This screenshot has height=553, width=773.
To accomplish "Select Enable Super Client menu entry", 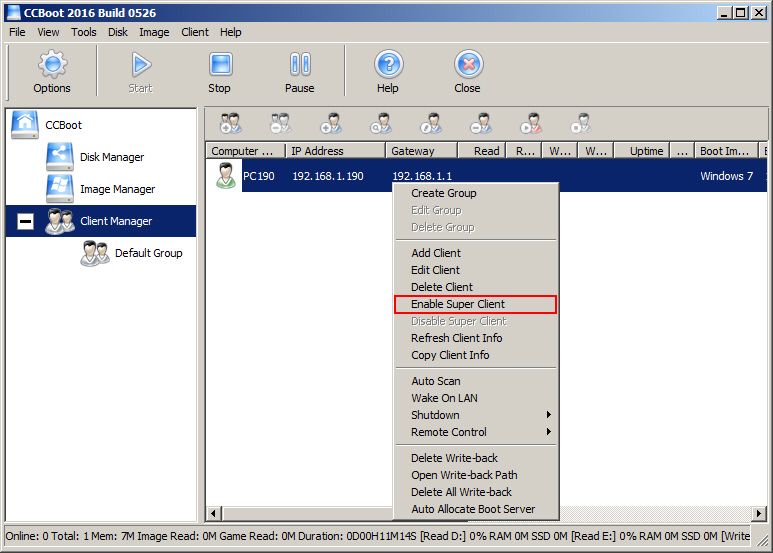I will pyautogui.click(x=476, y=304).
